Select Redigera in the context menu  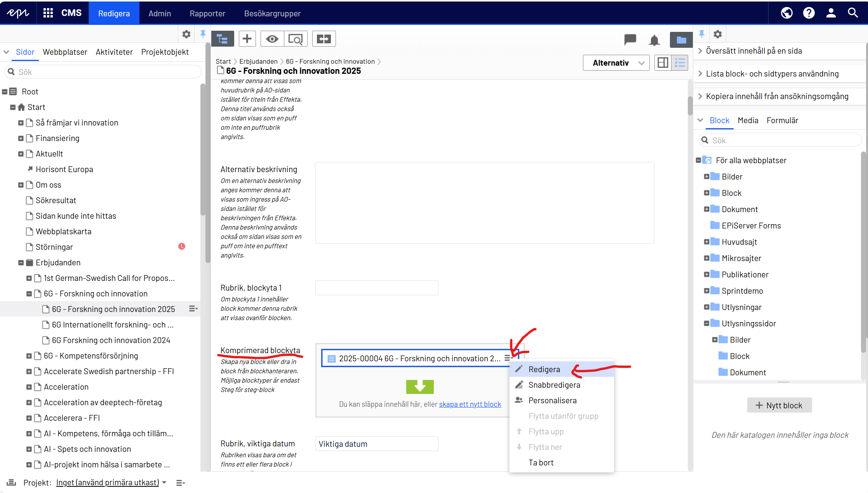pos(544,369)
